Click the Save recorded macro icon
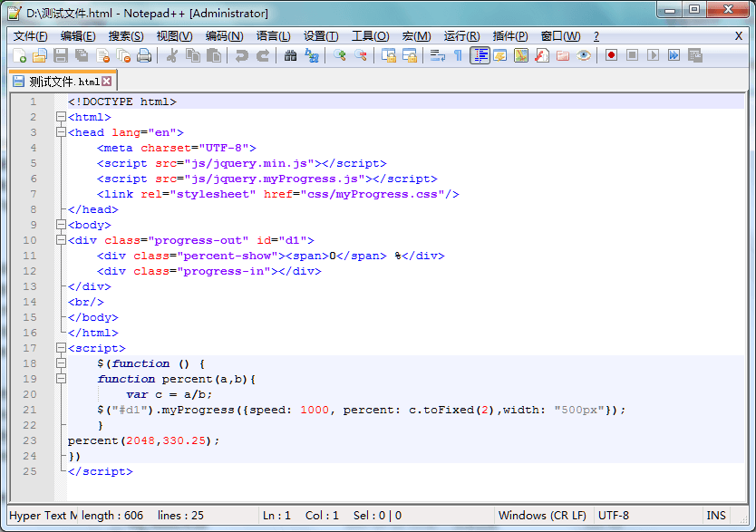Image resolution: width=756 pixels, height=532 pixels. [694, 56]
